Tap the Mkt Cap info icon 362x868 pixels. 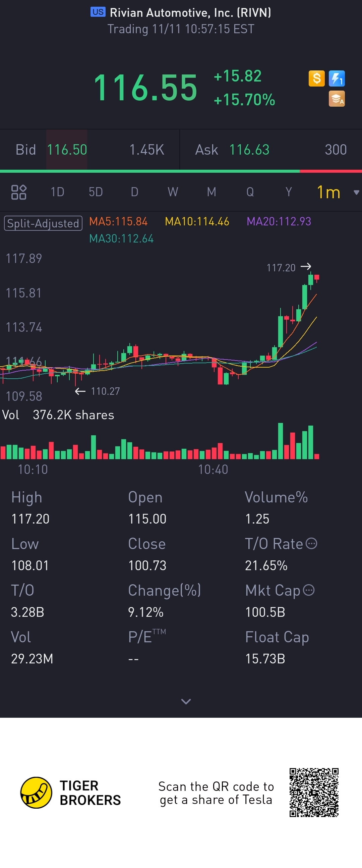pyautogui.click(x=309, y=590)
